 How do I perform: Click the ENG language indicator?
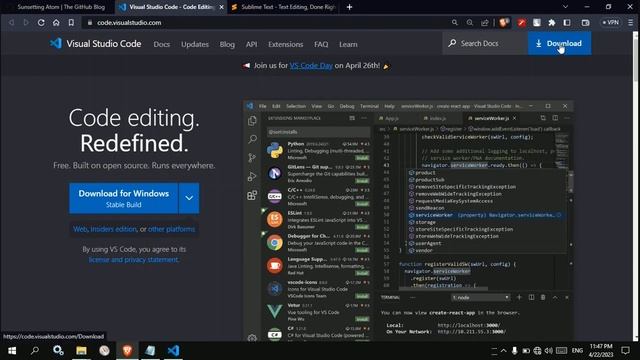577,351
